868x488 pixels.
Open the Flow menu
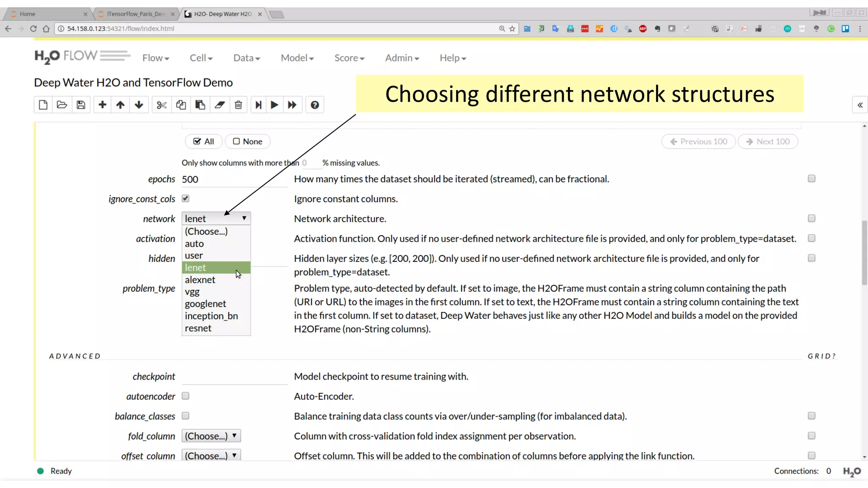(x=156, y=58)
